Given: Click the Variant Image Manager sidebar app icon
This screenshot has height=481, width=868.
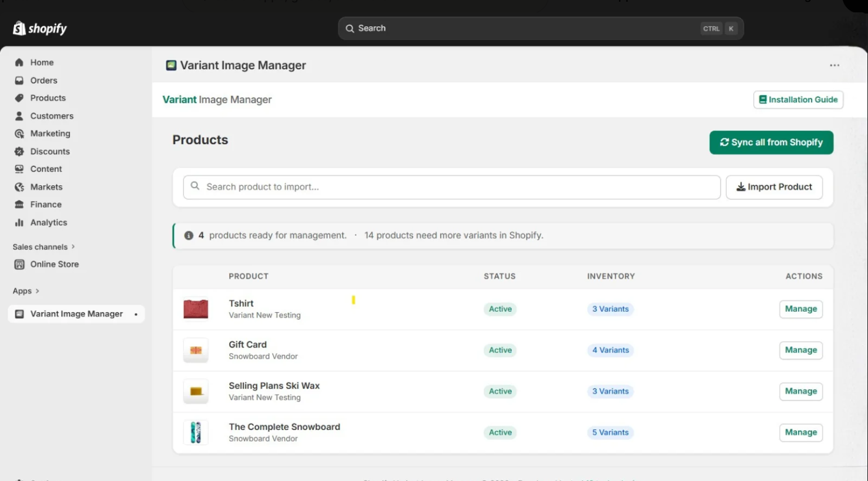Looking at the screenshot, I should coord(19,314).
